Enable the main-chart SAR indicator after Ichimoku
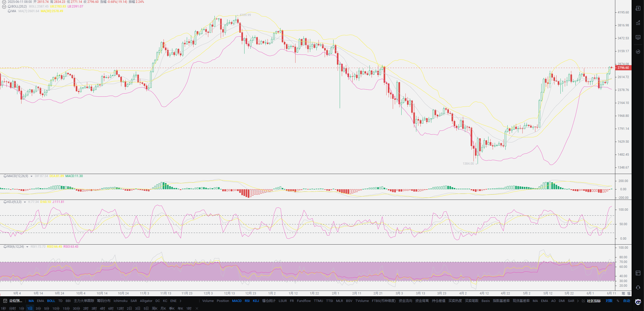 134,301
